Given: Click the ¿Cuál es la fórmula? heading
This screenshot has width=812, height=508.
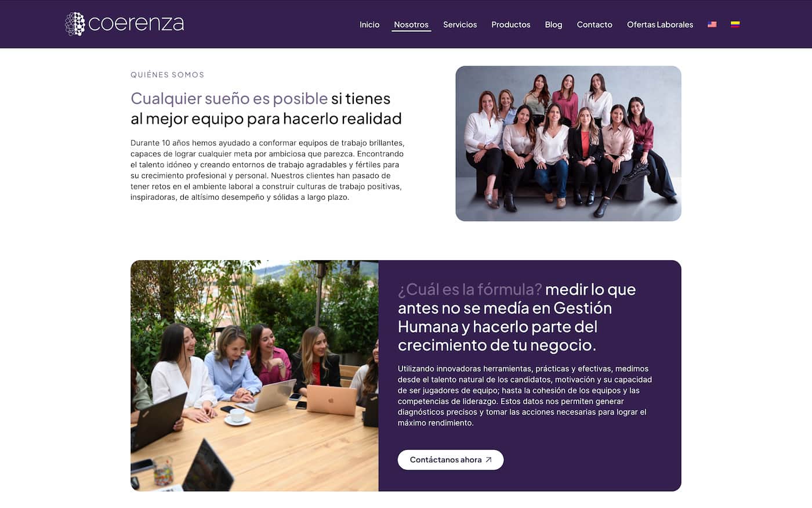Looking at the screenshot, I should click(470, 289).
